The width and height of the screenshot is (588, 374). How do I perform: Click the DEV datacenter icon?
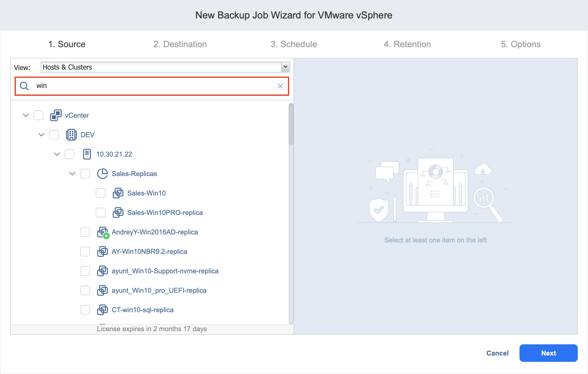click(71, 134)
